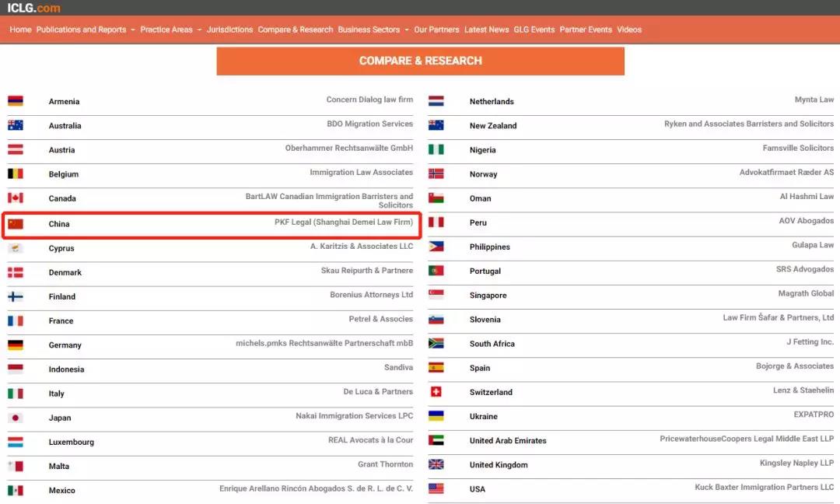Click the USA flag icon
This screenshot has width=840, height=504.
436,488
